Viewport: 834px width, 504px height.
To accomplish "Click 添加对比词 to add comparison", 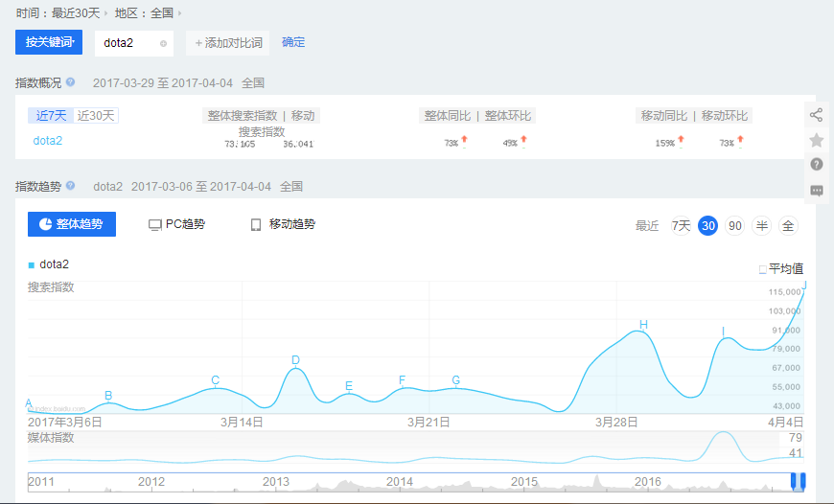I will [x=227, y=43].
